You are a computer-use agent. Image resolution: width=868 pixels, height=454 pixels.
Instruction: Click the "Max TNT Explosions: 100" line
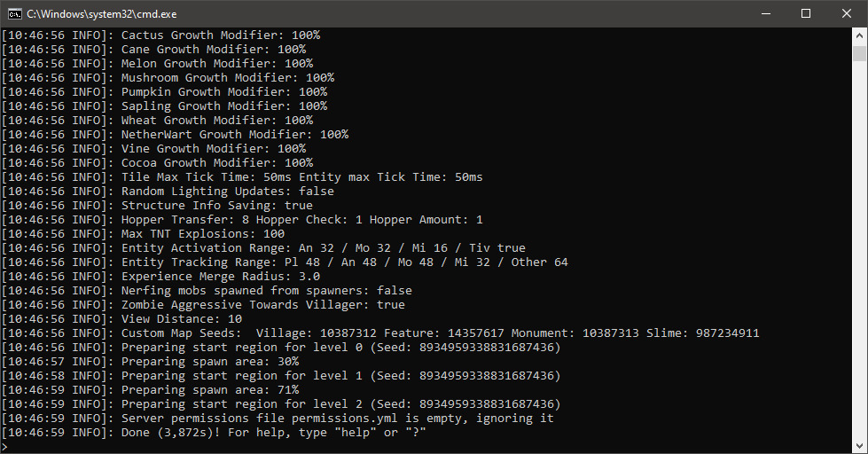point(202,234)
